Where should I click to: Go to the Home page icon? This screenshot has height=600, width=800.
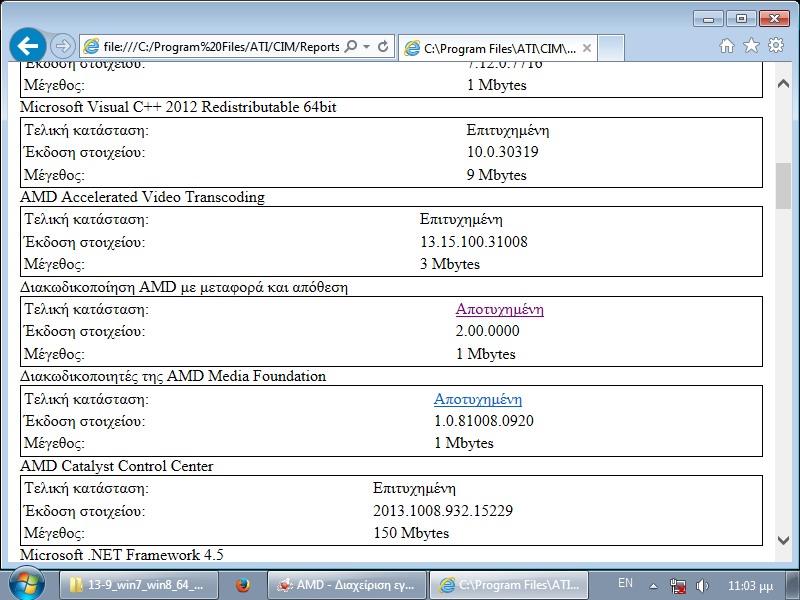727,46
